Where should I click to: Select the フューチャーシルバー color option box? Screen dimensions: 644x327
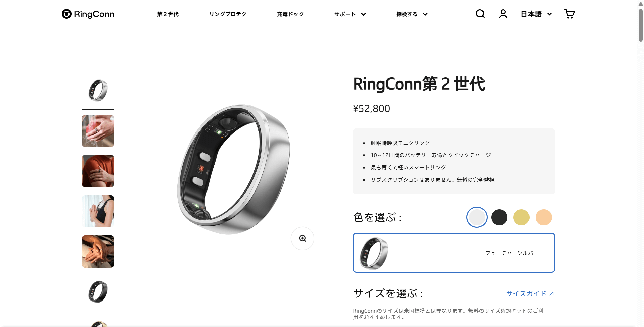[x=454, y=253]
